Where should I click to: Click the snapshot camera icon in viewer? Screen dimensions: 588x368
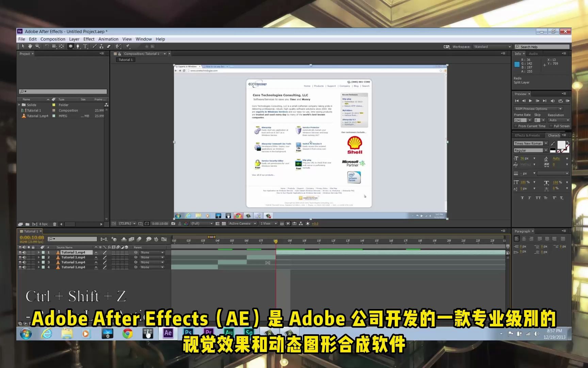point(173,224)
